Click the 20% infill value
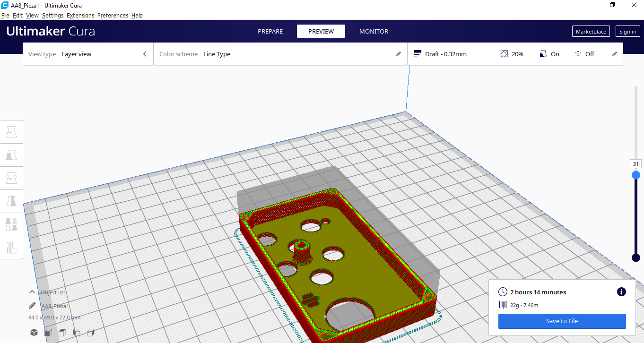This screenshot has width=644, height=343. [x=517, y=54]
